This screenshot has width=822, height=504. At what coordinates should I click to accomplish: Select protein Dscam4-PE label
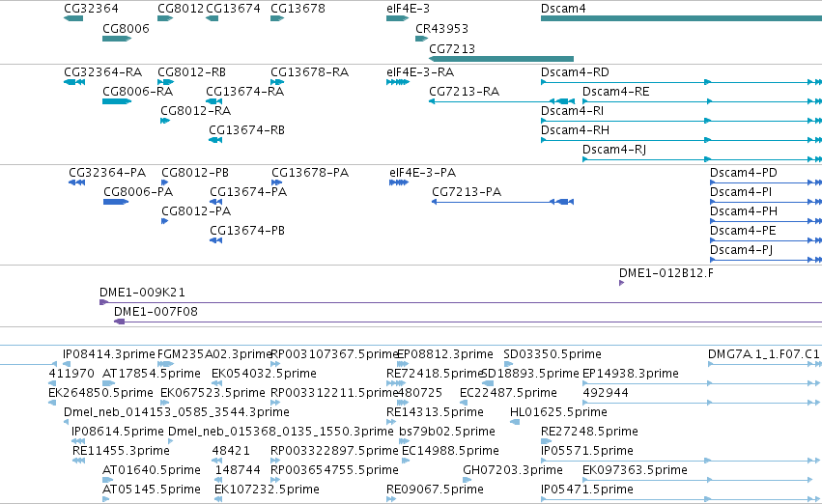tap(743, 231)
